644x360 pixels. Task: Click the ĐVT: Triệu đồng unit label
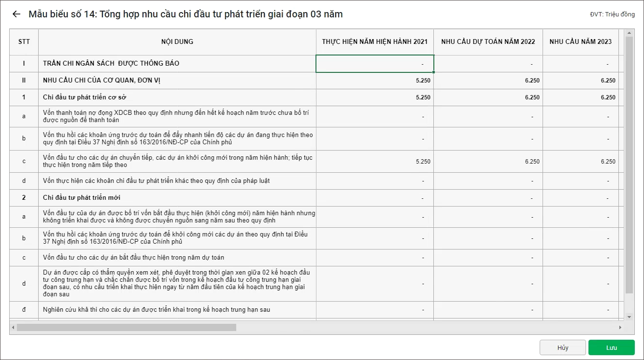click(x=612, y=14)
